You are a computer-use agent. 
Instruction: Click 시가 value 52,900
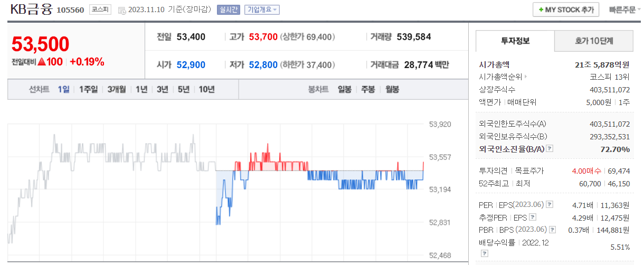coord(191,65)
